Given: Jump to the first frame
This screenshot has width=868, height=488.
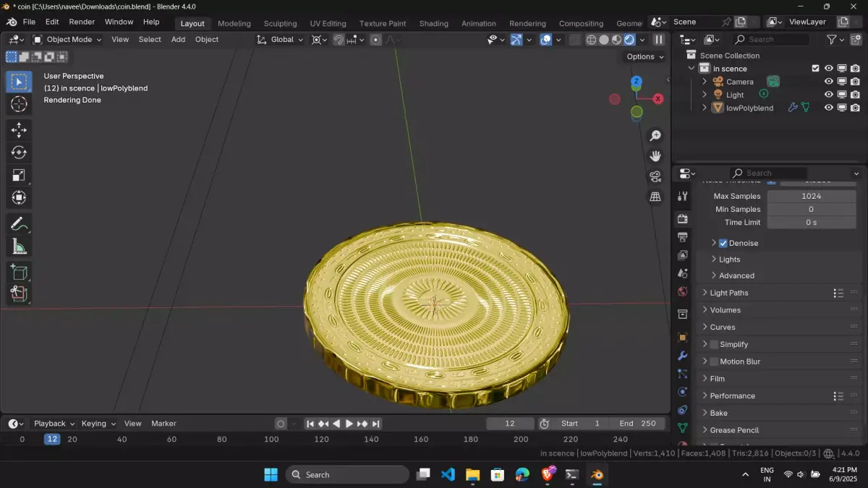Looking at the screenshot, I should [310, 424].
